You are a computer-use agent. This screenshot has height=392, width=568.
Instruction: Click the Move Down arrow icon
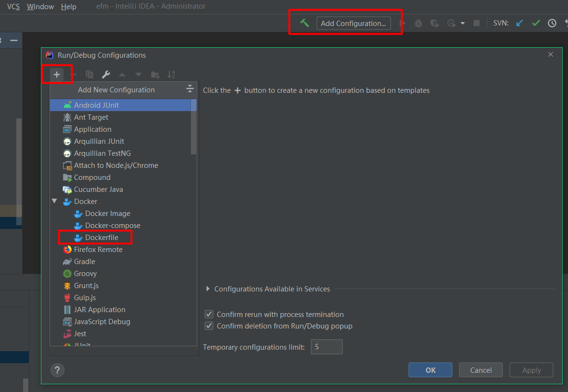[139, 75]
